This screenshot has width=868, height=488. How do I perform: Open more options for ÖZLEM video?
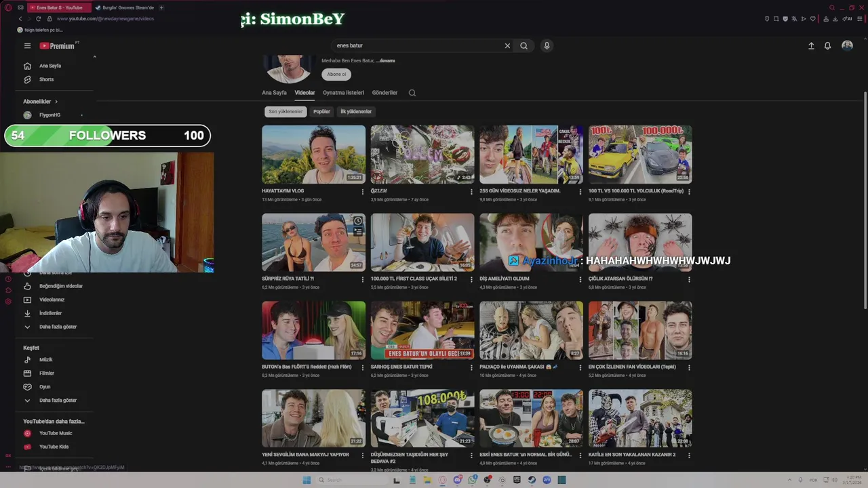(471, 192)
